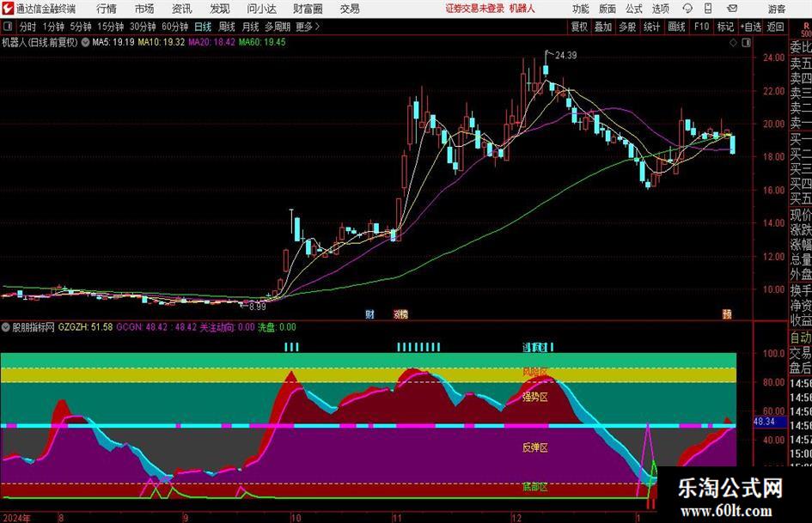Click the GZGZH: 51.58 indicator value
The height and width of the screenshot is (523, 812).
click(x=85, y=327)
